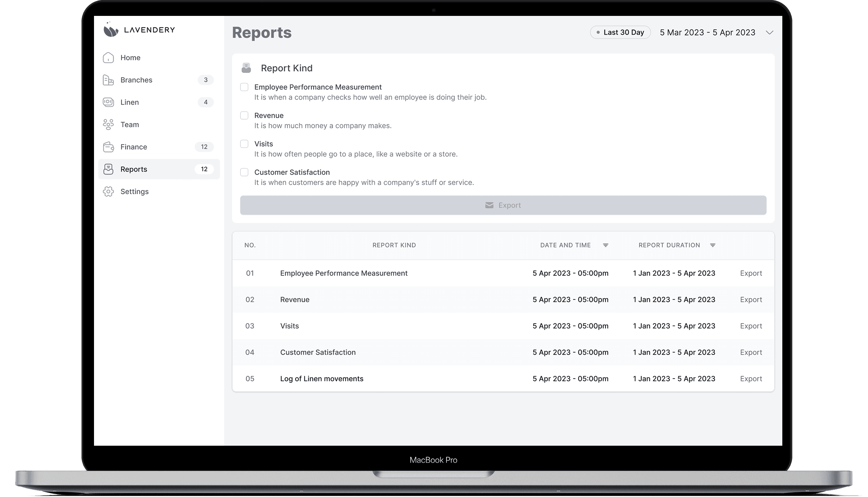Viewport: 868px width, 497px height.
Task: Click the Settings gear icon
Action: (108, 191)
